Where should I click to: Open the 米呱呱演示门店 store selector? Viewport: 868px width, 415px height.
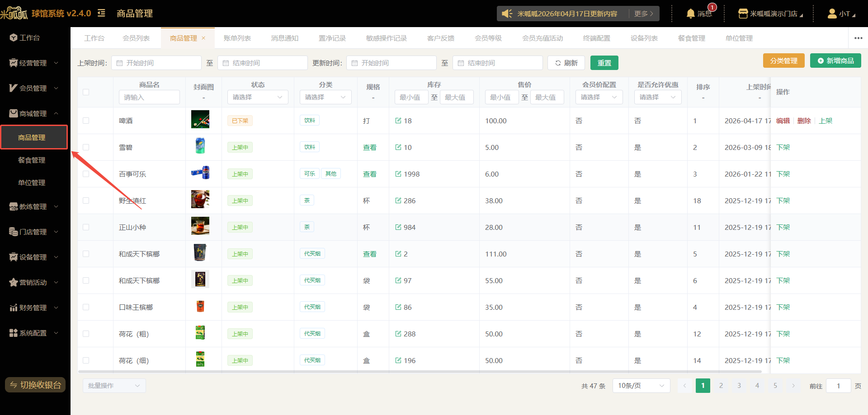pos(770,14)
